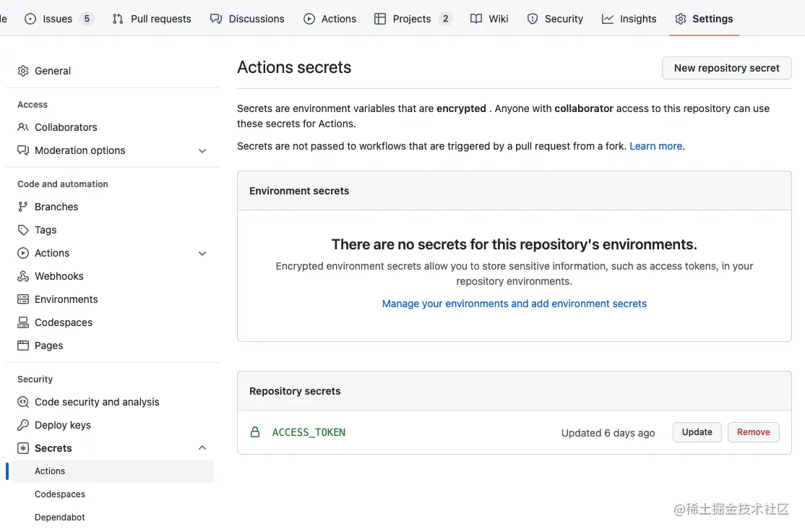Click the Environments server icon

coord(23,299)
